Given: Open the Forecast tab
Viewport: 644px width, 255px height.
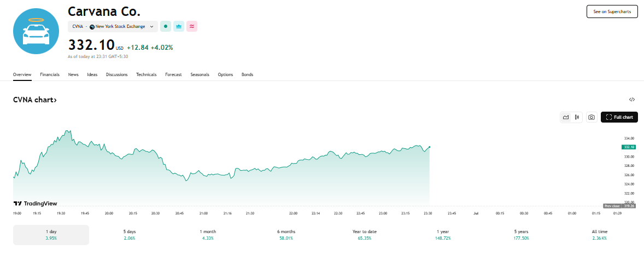Looking at the screenshot, I should pyautogui.click(x=173, y=74).
